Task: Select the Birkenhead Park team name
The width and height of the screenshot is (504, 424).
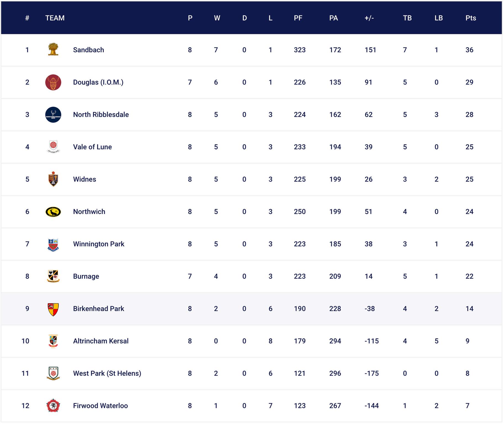Action: (98, 308)
